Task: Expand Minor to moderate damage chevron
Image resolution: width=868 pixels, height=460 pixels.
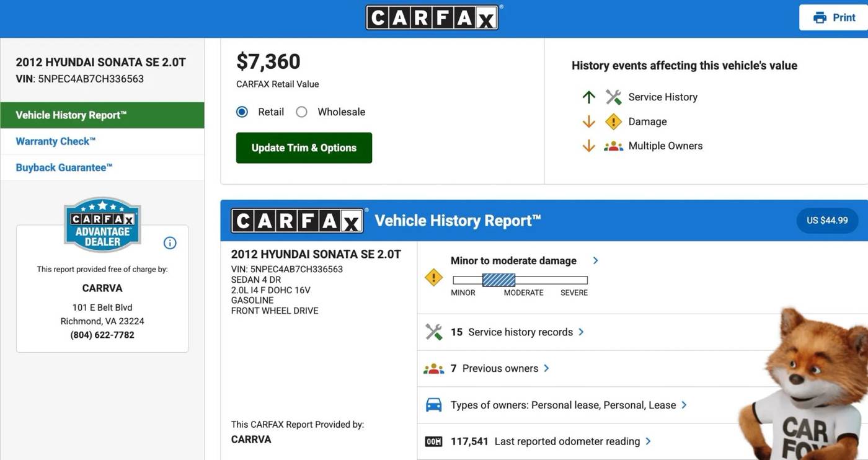Action: [595, 260]
